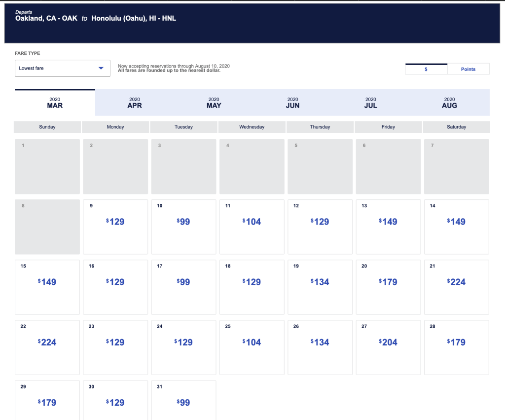This screenshot has width=505, height=420.
Task: Switch to the 2020 JUL tab
Action: (x=371, y=103)
